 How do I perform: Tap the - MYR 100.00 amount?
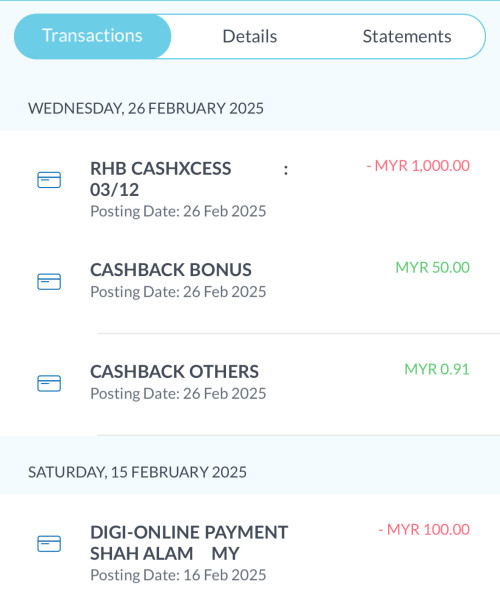[x=424, y=530]
